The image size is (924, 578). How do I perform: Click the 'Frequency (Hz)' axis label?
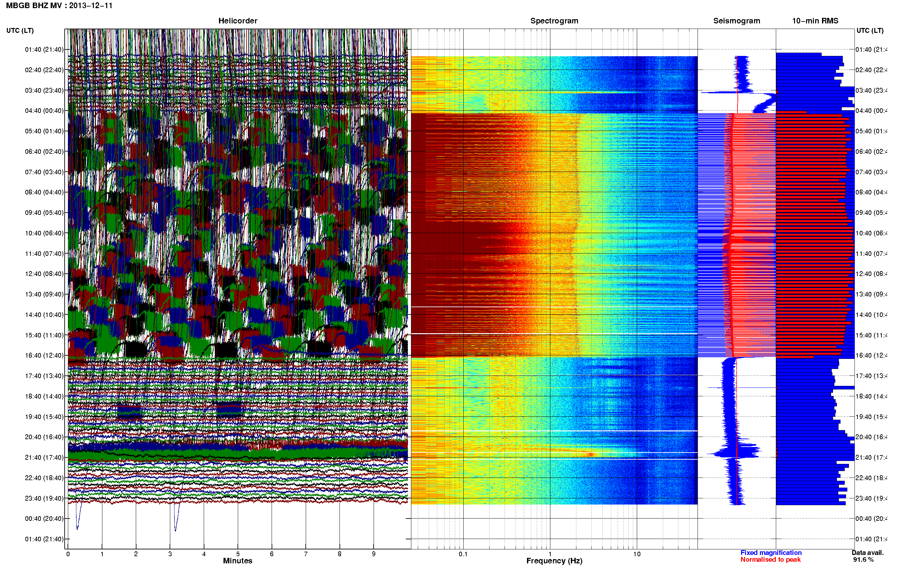[x=554, y=561]
